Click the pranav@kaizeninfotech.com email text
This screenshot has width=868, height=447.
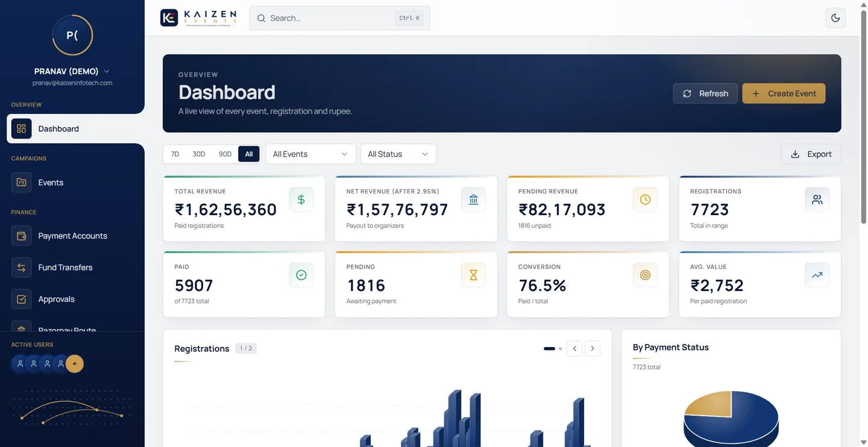pyautogui.click(x=72, y=83)
